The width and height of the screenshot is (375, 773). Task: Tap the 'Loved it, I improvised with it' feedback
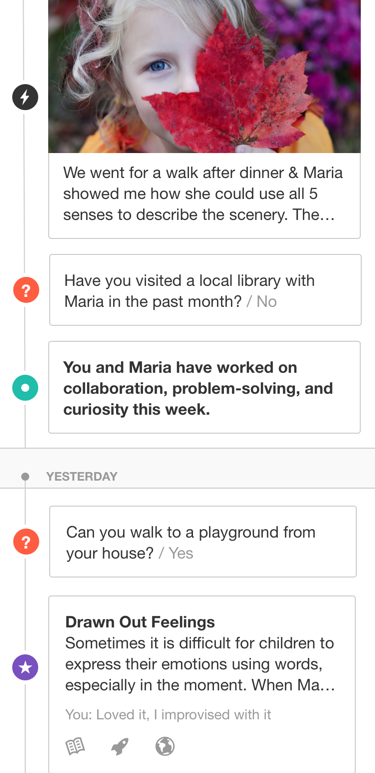(168, 714)
